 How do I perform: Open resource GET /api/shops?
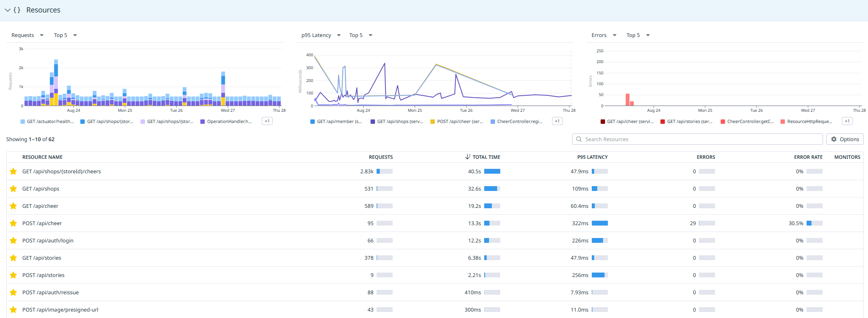click(41, 189)
